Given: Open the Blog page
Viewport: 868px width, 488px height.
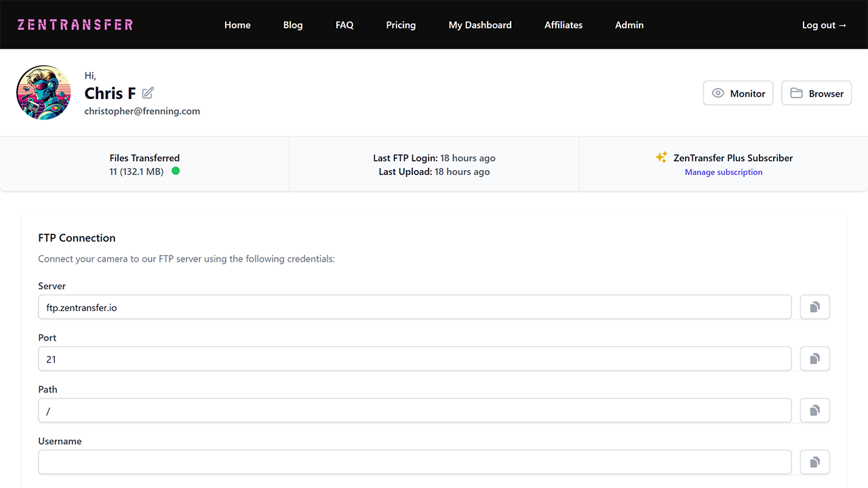Looking at the screenshot, I should (x=293, y=25).
